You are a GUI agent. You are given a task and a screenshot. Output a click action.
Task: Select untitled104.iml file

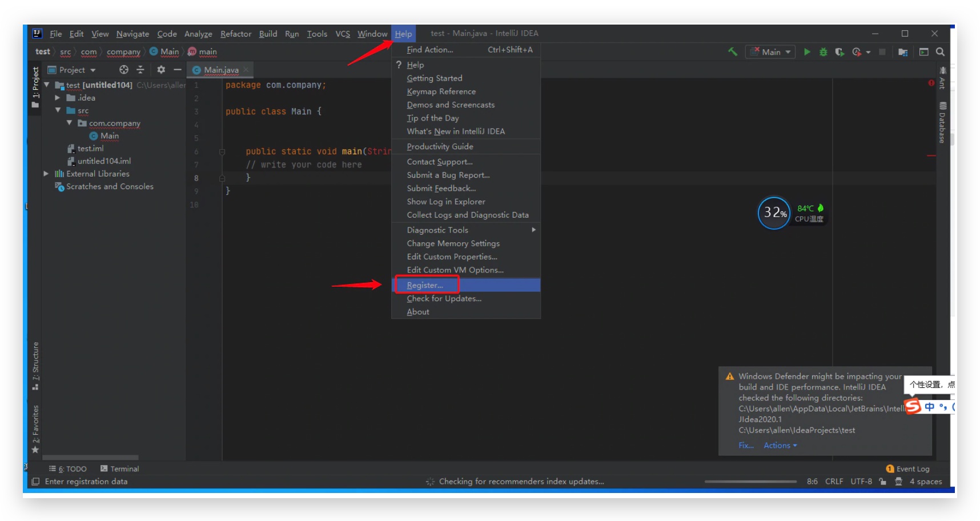(x=99, y=161)
